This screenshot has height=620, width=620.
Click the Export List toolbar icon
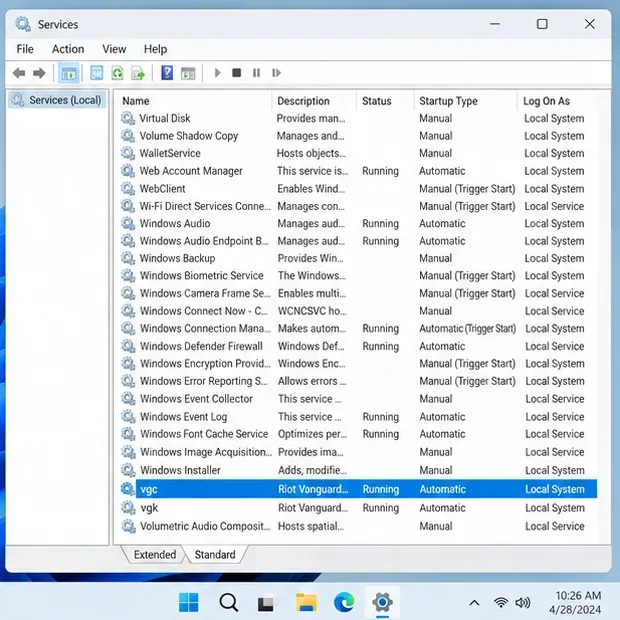tap(138, 73)
